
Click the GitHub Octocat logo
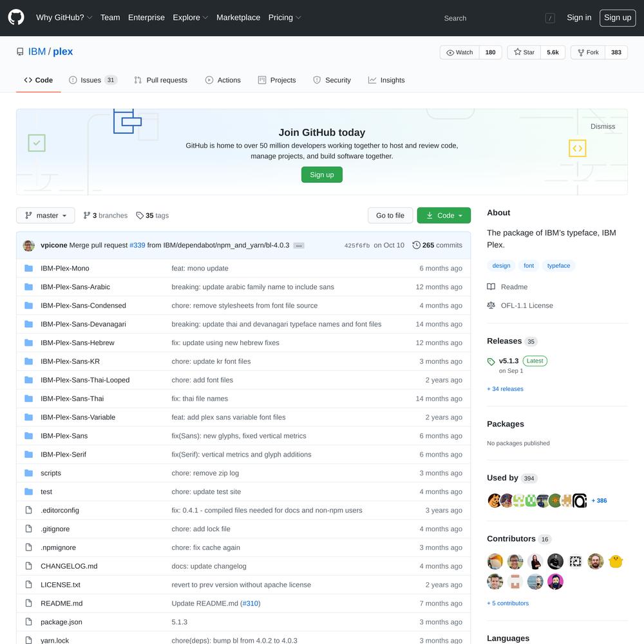[16, 17]
